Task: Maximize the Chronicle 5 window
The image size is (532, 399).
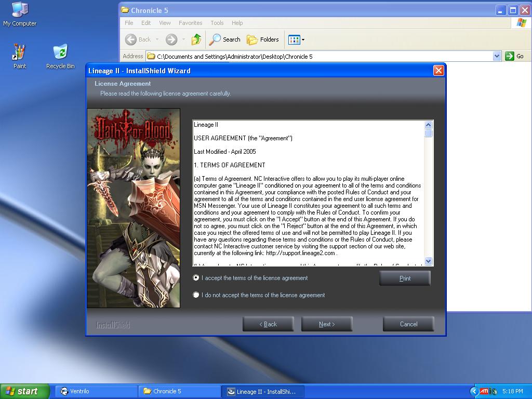Action: 513,10
